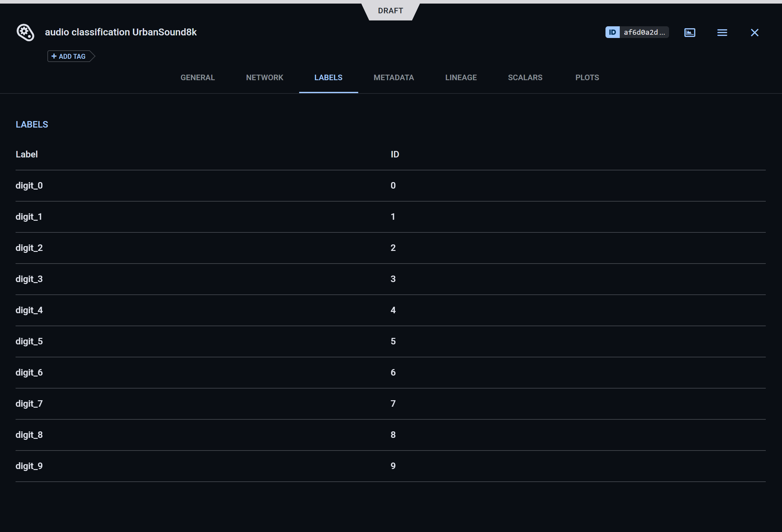
Task: Open the PLOTS tab
Action: tap(587, 77)
